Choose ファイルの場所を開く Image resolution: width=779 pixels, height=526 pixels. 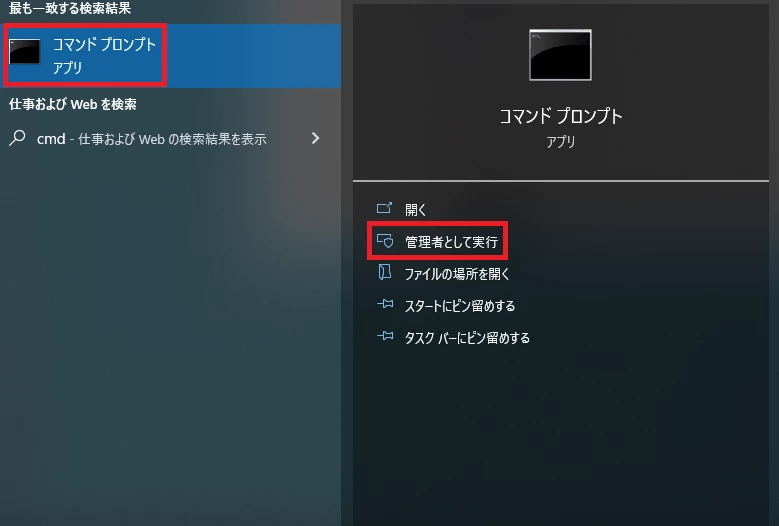[457, 274]
